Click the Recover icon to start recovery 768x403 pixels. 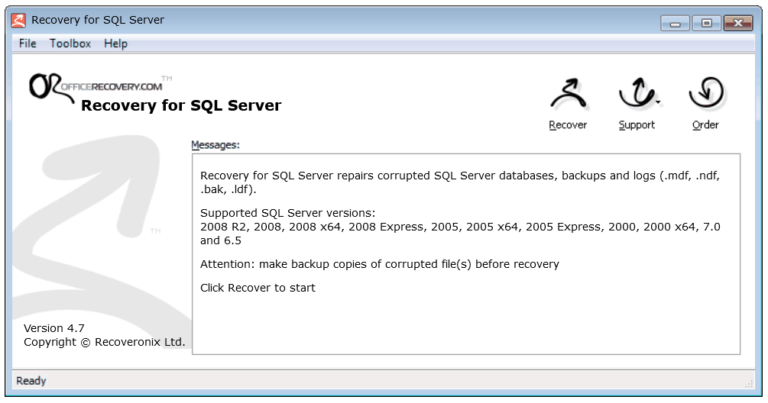[568, 103]
